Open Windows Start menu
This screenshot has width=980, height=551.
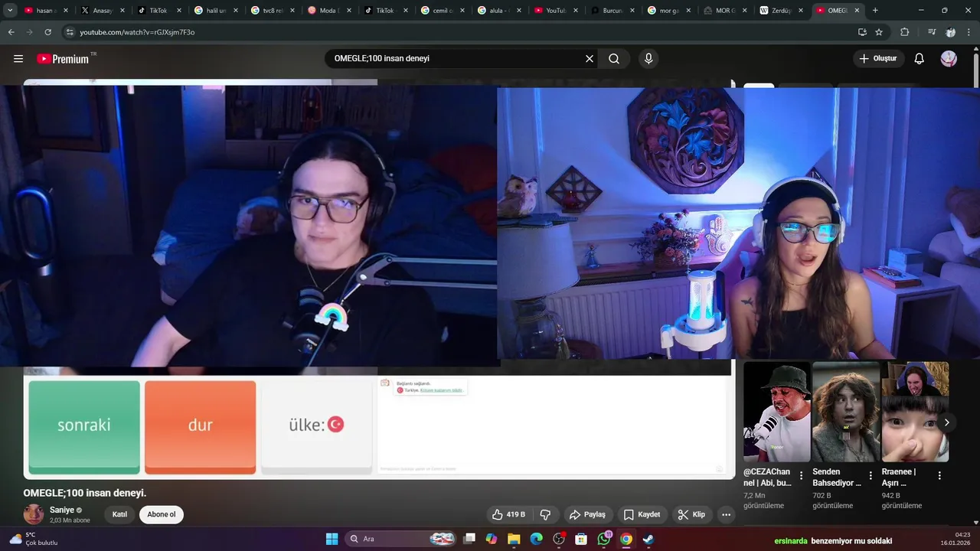click(332, 539)
